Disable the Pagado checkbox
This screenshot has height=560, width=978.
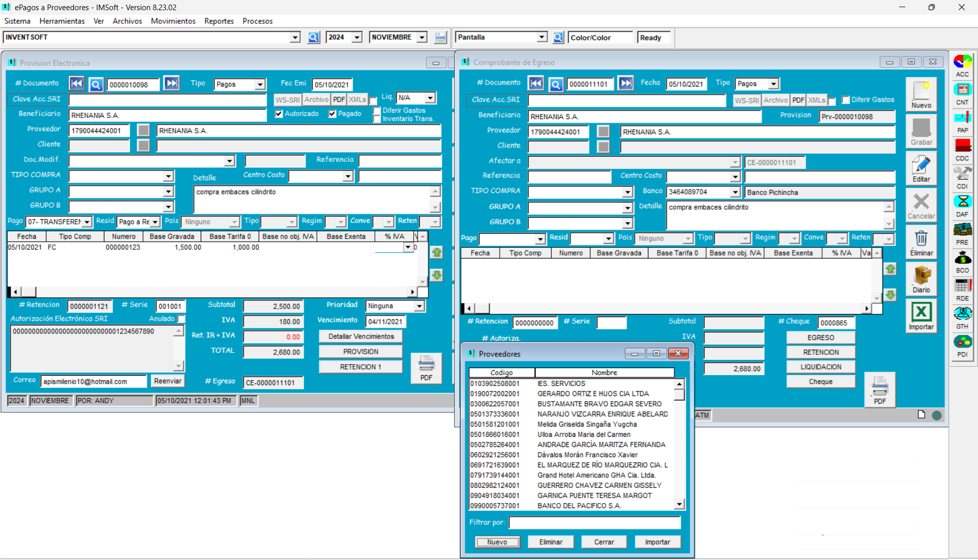pos(332,114)
